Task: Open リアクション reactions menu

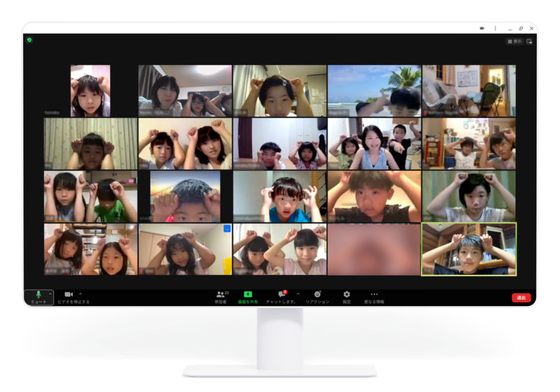Action: pos(317,297)
